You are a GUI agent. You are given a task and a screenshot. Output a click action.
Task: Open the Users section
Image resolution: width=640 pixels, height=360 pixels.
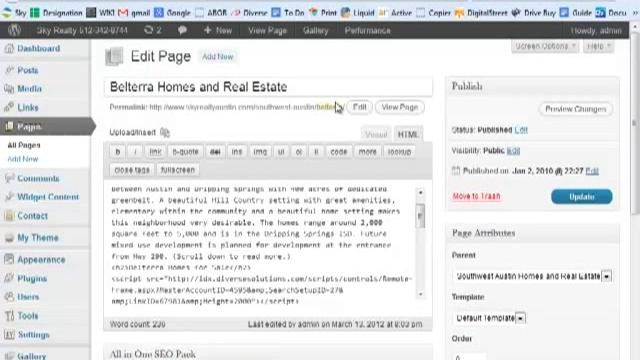28,297
